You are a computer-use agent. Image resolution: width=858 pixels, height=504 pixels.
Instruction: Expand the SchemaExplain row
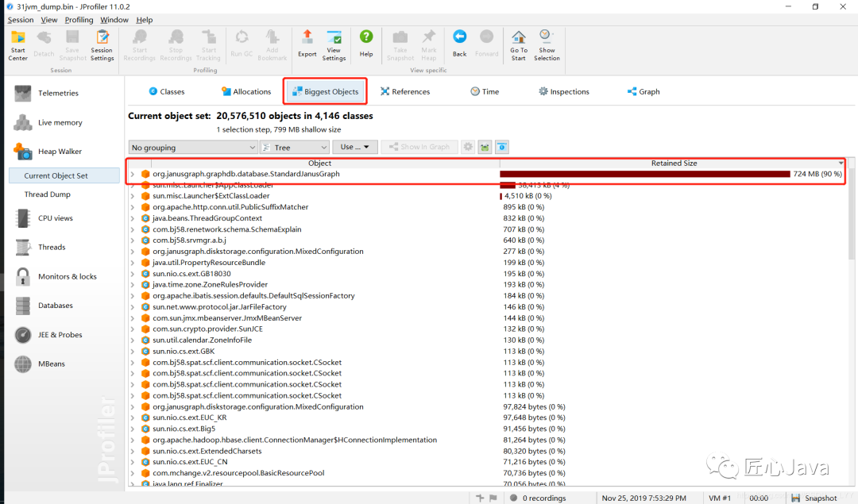click(x=133, y=229)
